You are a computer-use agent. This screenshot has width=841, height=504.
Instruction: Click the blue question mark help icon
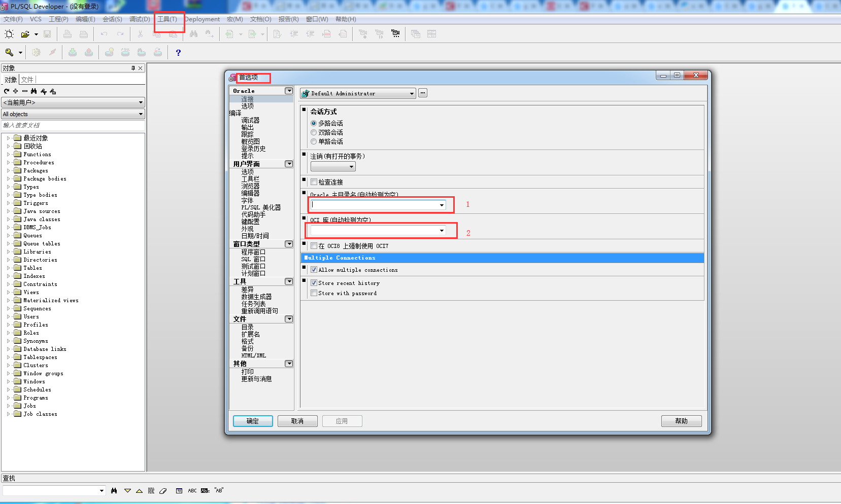point(178,52)
